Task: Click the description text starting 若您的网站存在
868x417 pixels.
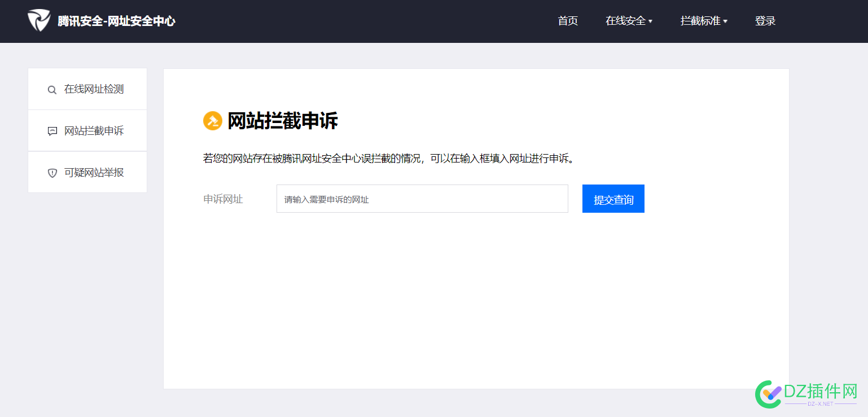Action: tap(389, 159)
